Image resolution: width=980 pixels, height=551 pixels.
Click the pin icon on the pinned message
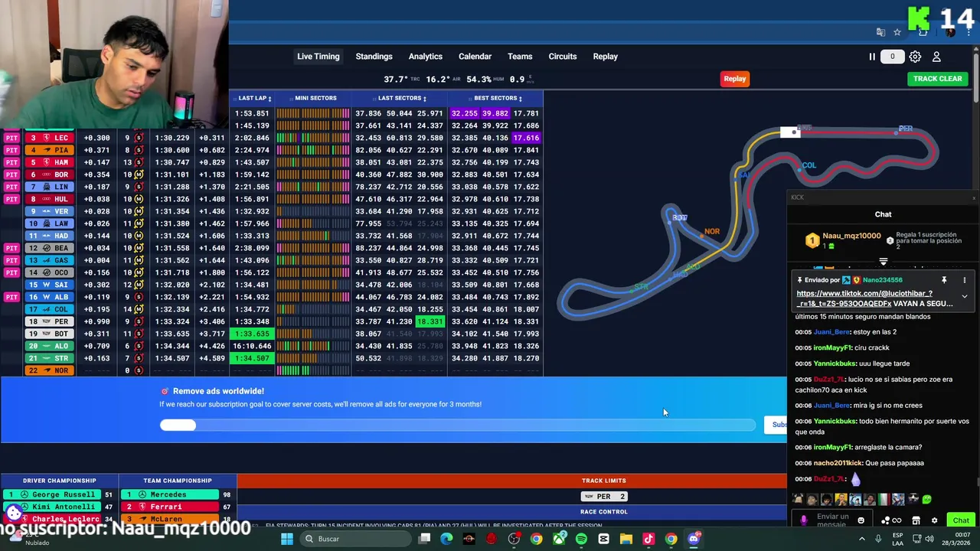pos(944,280)
